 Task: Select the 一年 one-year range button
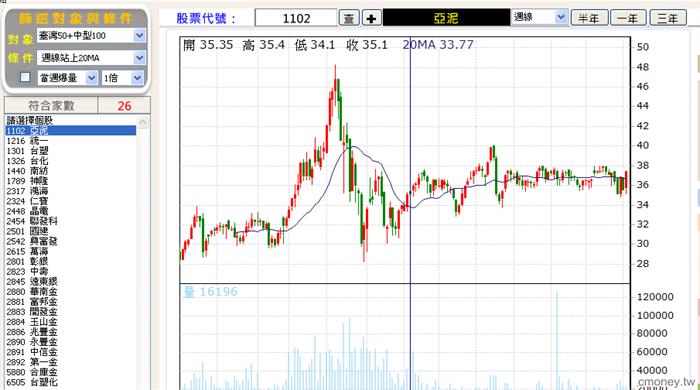[628, 18]
